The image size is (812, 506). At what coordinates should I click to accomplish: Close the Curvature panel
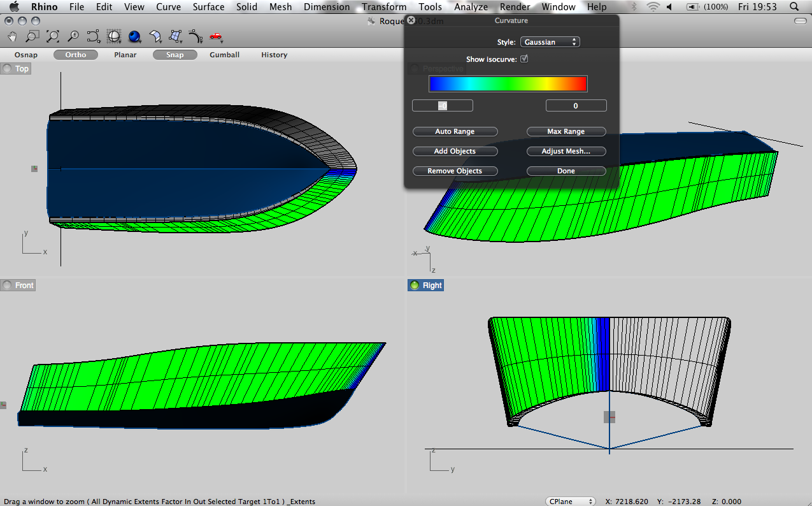pyautogui.click(x=411, y=20)
